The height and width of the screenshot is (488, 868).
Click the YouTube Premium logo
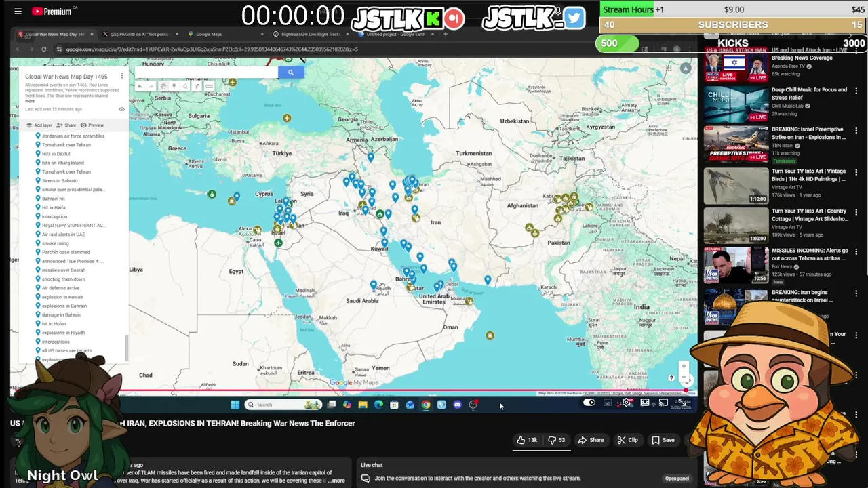coord(52,11)
